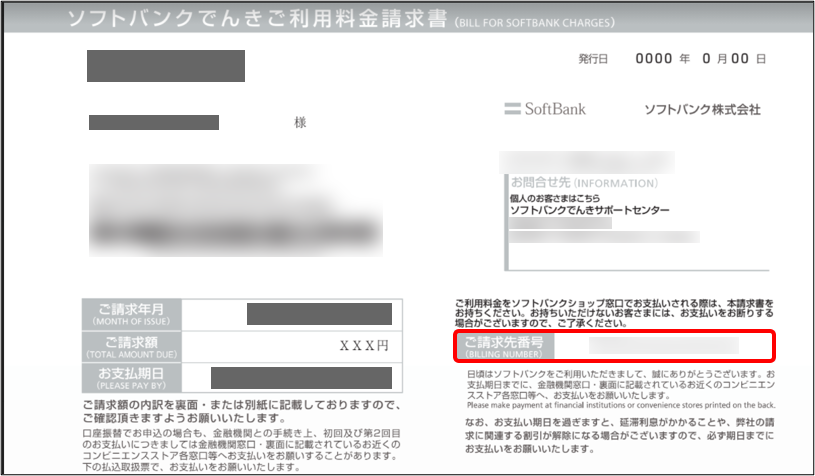Click the ソフトバンクでんきご利用料金請求書 title
Viewport: 815px width, 476px height.
(258, 19)
